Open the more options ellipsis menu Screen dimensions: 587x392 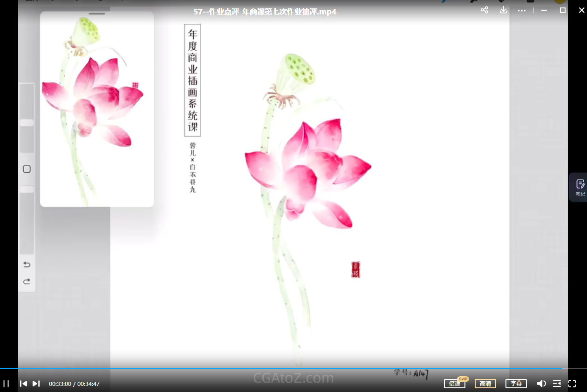(522, 10)
